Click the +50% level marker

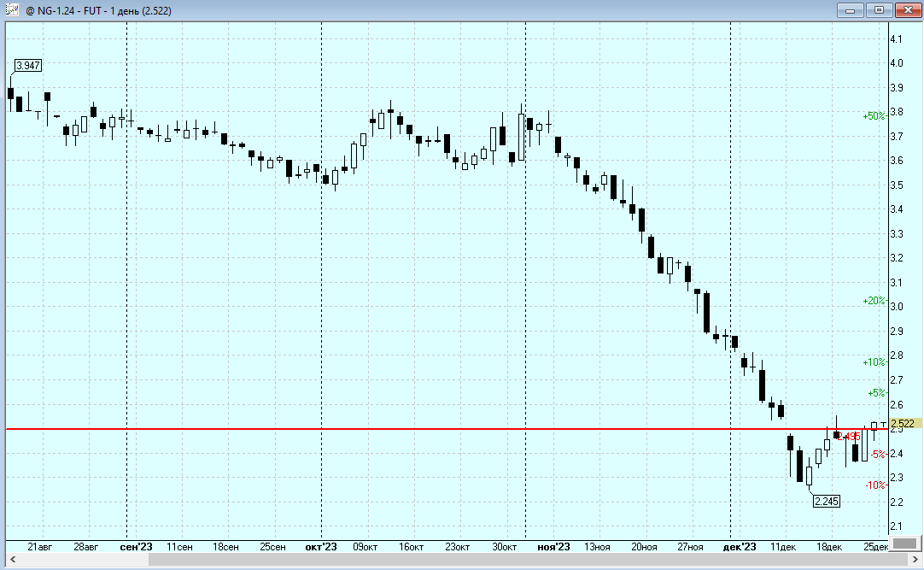click(874, 116)
